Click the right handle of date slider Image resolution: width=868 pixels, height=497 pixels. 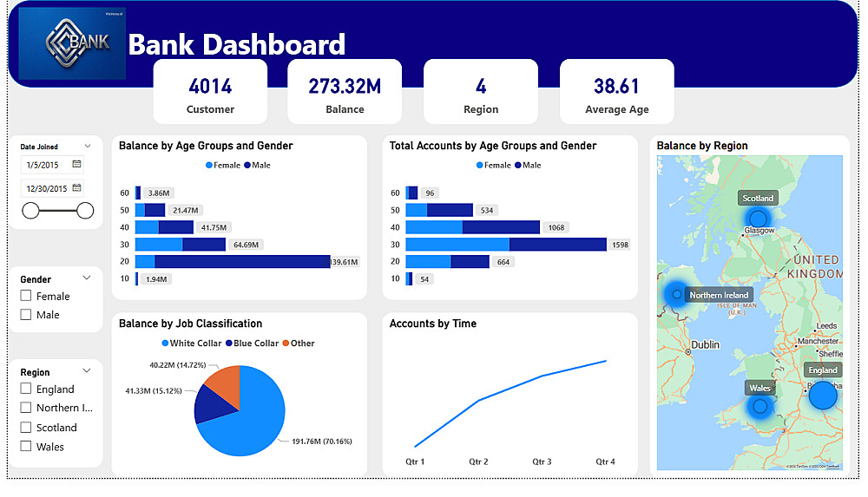85,210
